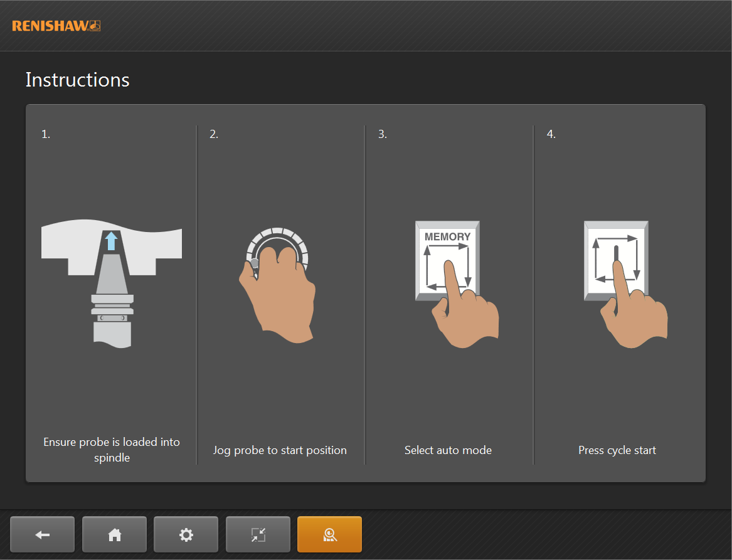Click the orange magnifier report button

[x=329, y=534]
